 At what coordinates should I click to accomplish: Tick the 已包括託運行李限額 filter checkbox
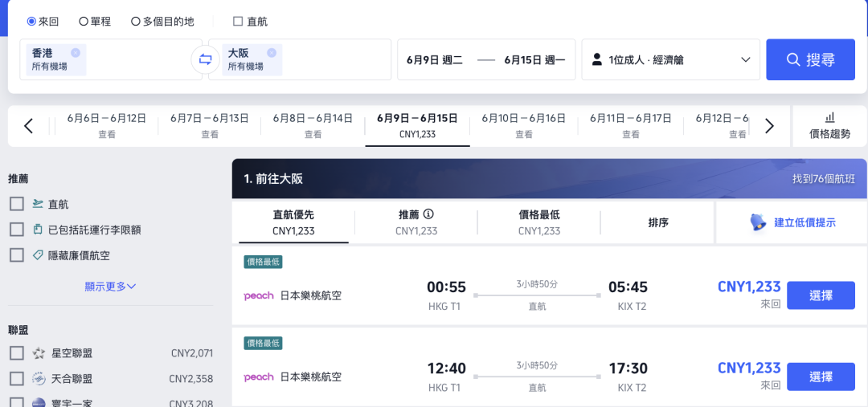(x=17, y=230)
